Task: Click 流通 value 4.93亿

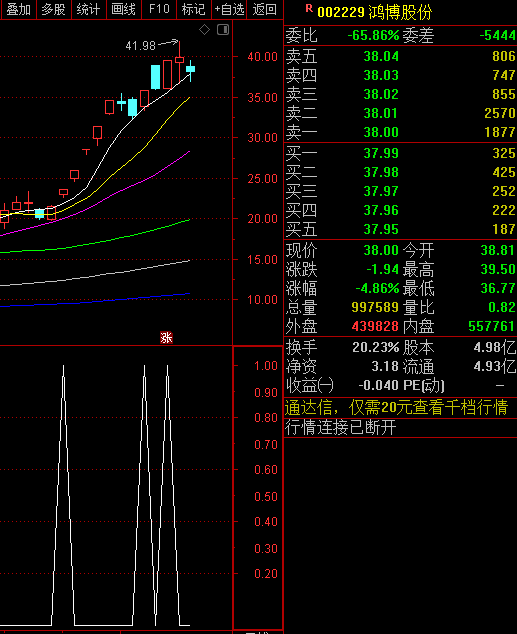Action: click(x=495, y=366)
